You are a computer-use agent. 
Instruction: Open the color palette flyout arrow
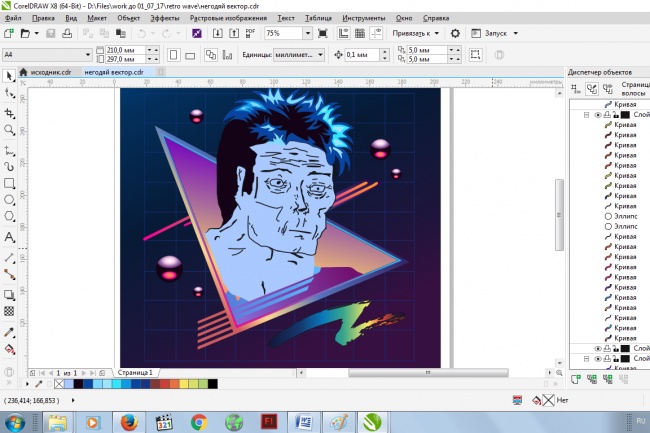pos(27,384)
